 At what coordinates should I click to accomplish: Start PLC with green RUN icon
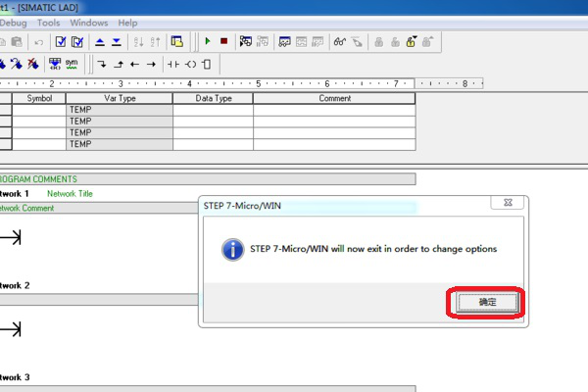[208, 41]
